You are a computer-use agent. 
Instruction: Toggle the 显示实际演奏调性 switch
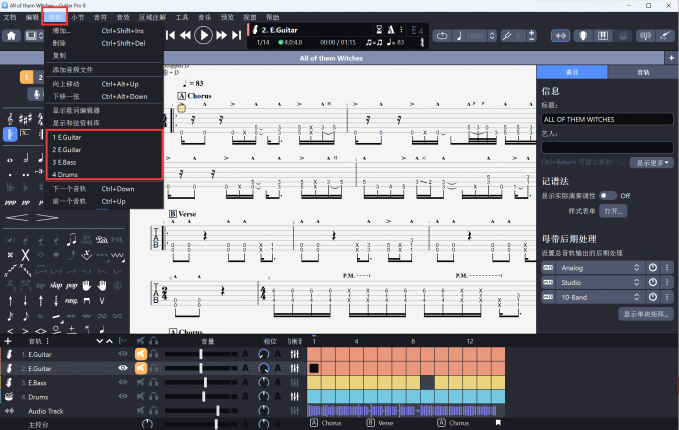tap(608, 196)
